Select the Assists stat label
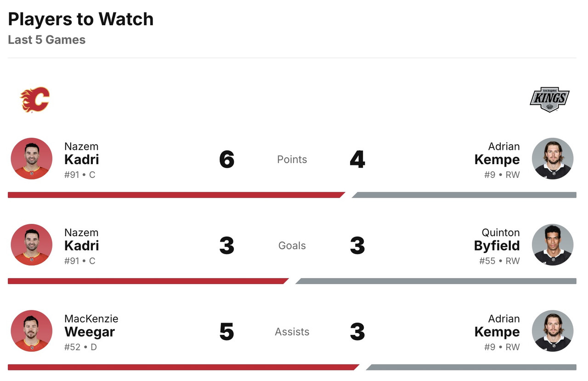The image size is (588, 381). click(292, 332)
